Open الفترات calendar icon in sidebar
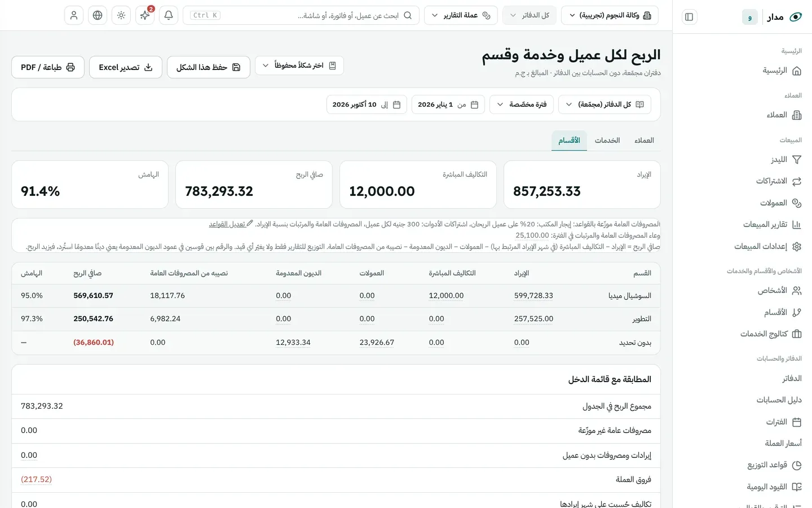The height and width of the screenshot is (508, 812). coord(797,422)
